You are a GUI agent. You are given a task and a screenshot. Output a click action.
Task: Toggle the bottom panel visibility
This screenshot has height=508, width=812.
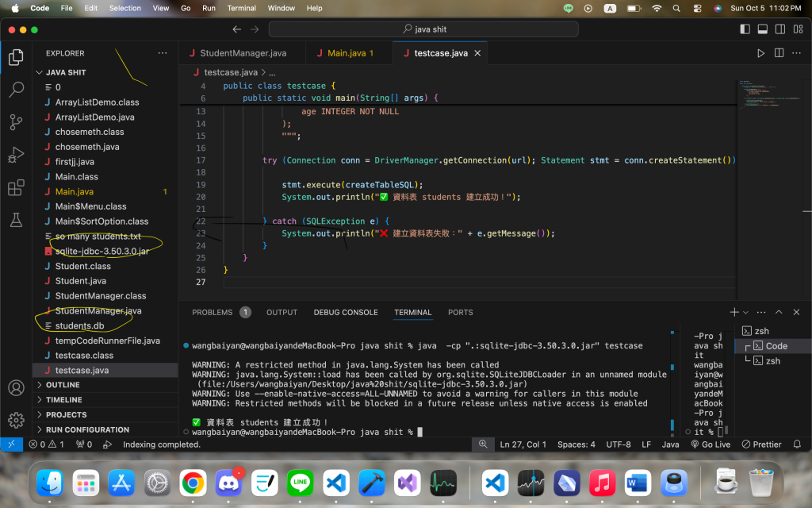[762, 29]
